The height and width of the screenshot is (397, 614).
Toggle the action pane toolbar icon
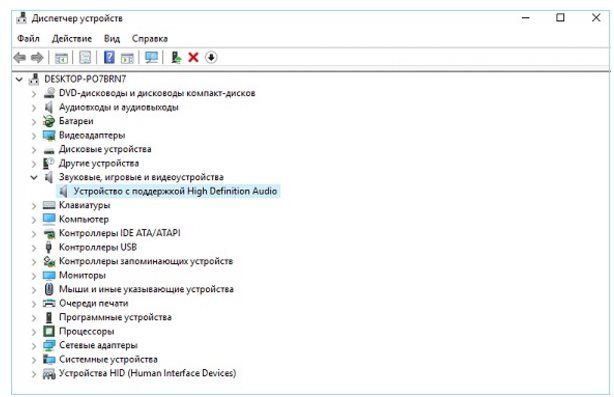(127, 58)
